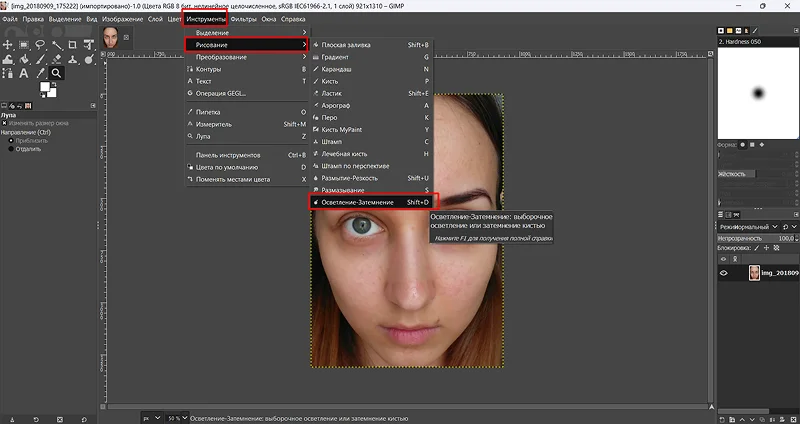Select 'Приблизить' radio option

coord(11,140)
